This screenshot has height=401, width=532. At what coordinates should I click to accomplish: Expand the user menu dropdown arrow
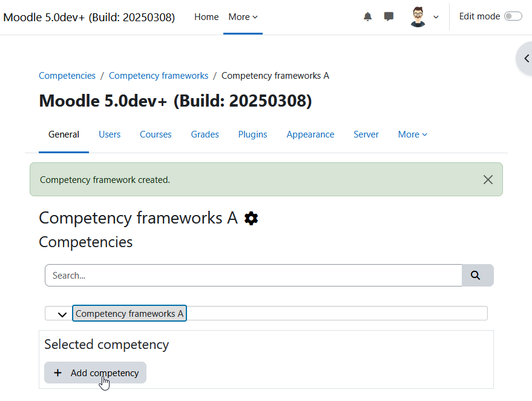(x=436, y=17)
